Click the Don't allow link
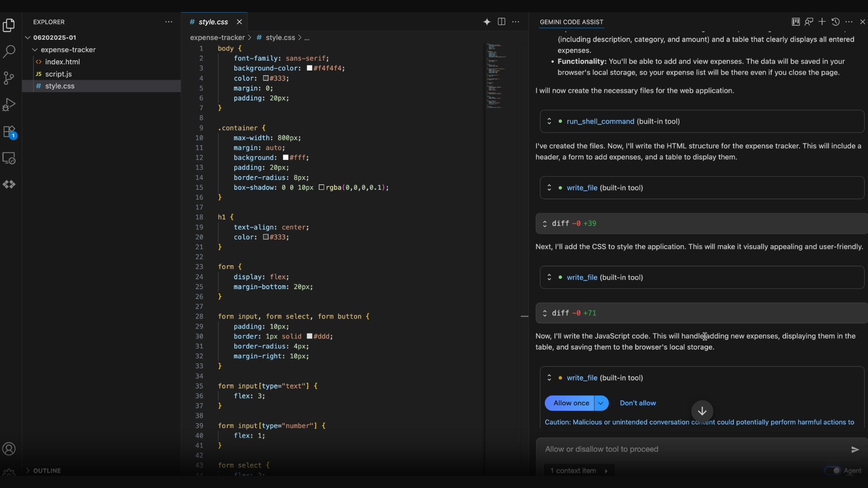The image size is (868, 488). (x=637, y=403)
